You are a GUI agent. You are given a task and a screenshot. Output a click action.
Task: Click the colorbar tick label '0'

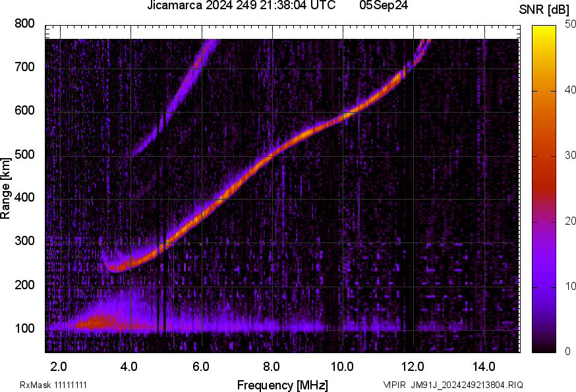(x=567, y=352)
